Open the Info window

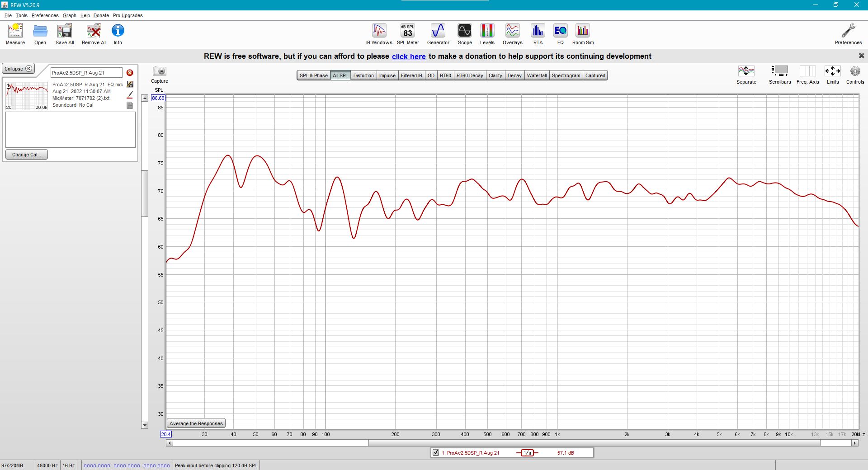click(x=118, y=34)
